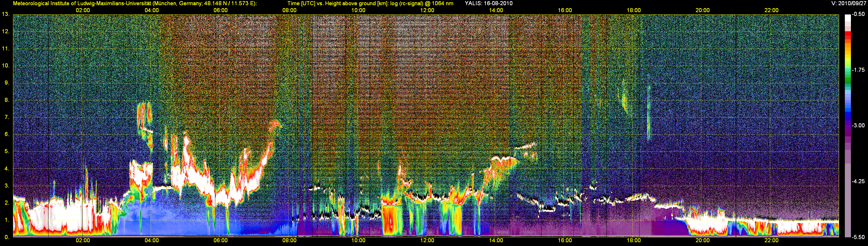The height and width of the screenshot is (246, 868).
Task: Click the '5.' height axis label
Action: pos(7,151)
